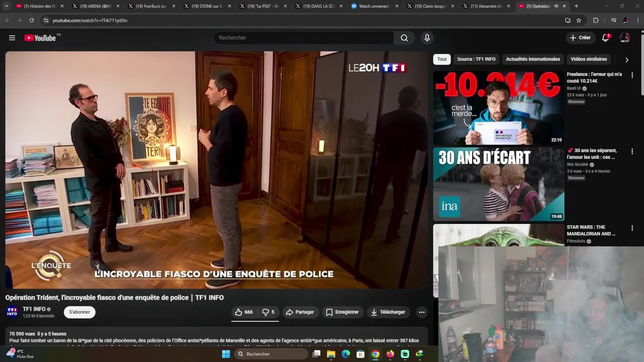Image resolution: width=644 pixels, height=362 pixels.
Task: Open File Explorer from the taskbar
Action: pyautogui.click(x=331, y=354)
